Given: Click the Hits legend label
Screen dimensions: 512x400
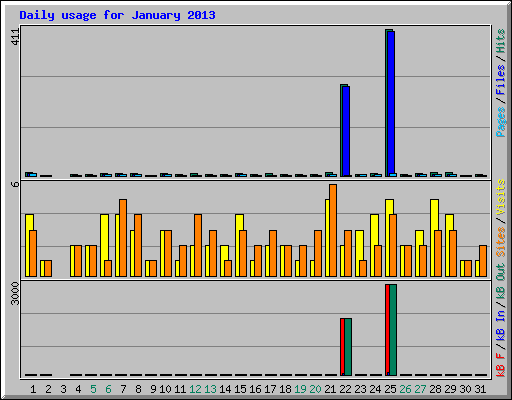Looking at the screenshot, I should [x=500, y=41].
